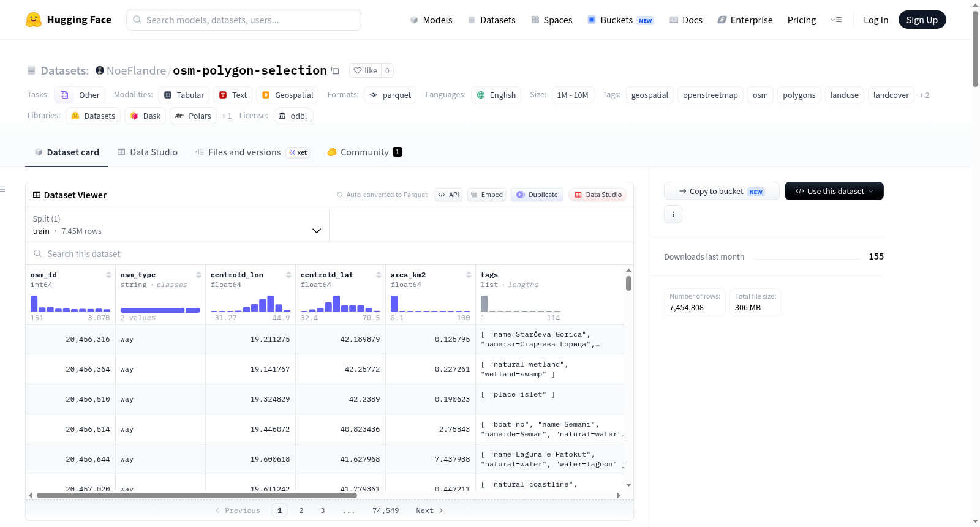Sort the osm_type column
The image size is (980, 527).
(198, 275)
